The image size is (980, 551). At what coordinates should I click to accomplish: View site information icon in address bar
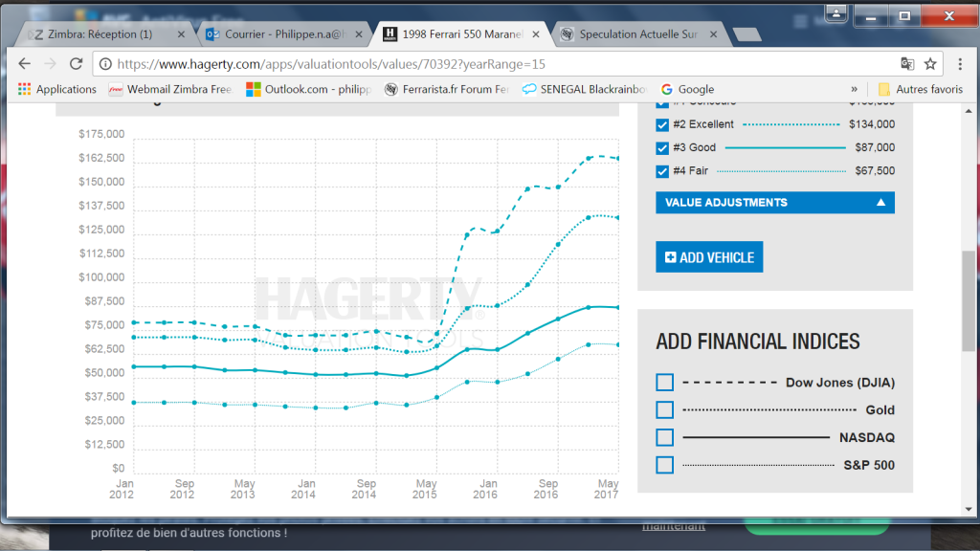click(105, 64)
